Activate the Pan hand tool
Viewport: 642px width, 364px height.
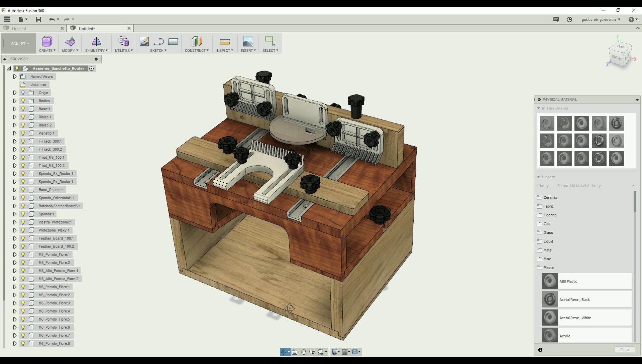(x=303, y=352)
